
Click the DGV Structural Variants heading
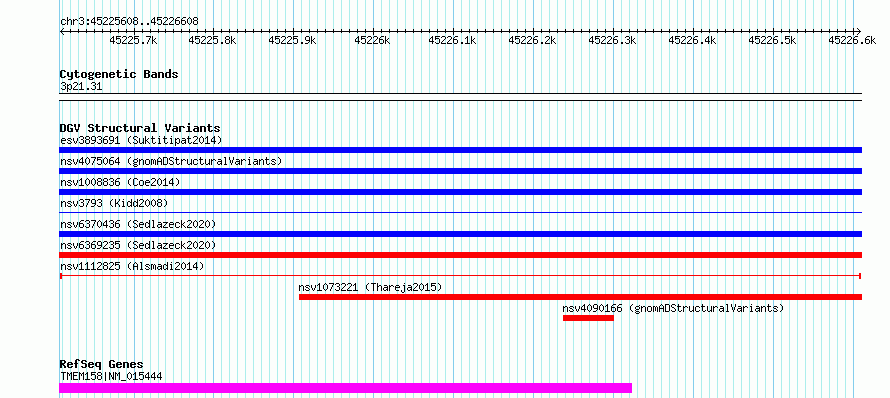pos(140,128)
